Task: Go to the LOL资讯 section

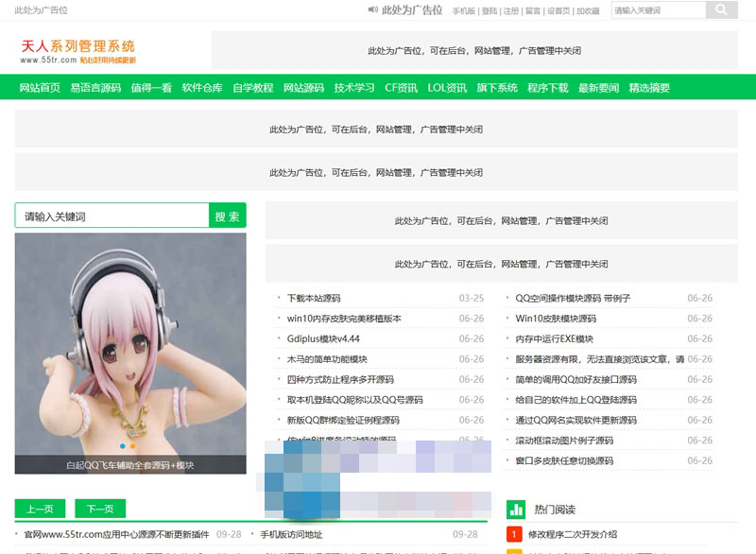Action: (447, 88)
